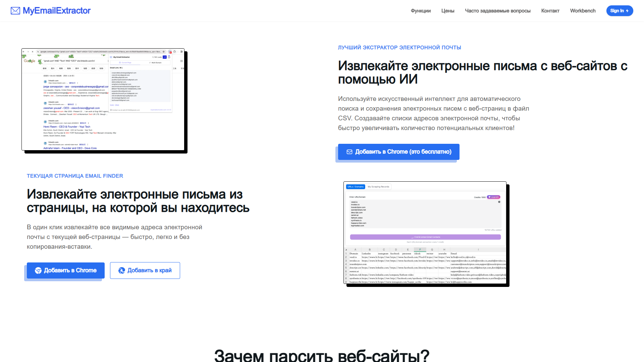Select URLs / Domains tab in screenshot
644x362 pixels.
356,187
